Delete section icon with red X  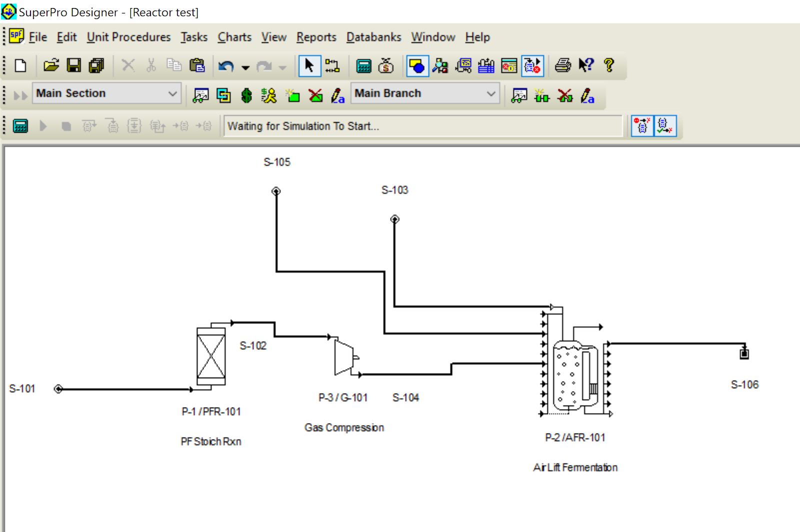click(x=315, y=95)
